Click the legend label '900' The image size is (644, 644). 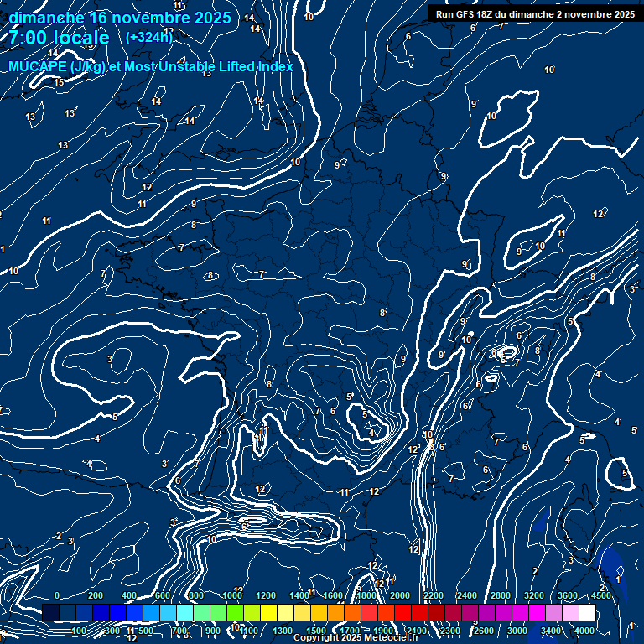pos(213,631)
